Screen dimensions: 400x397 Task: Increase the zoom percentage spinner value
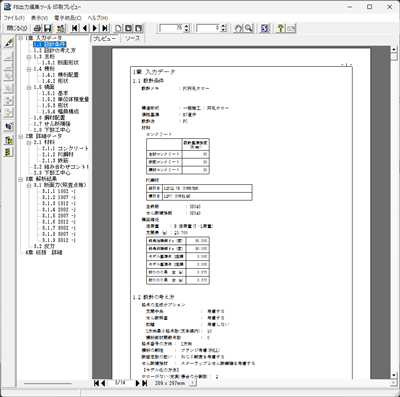[x=187, y=26]
